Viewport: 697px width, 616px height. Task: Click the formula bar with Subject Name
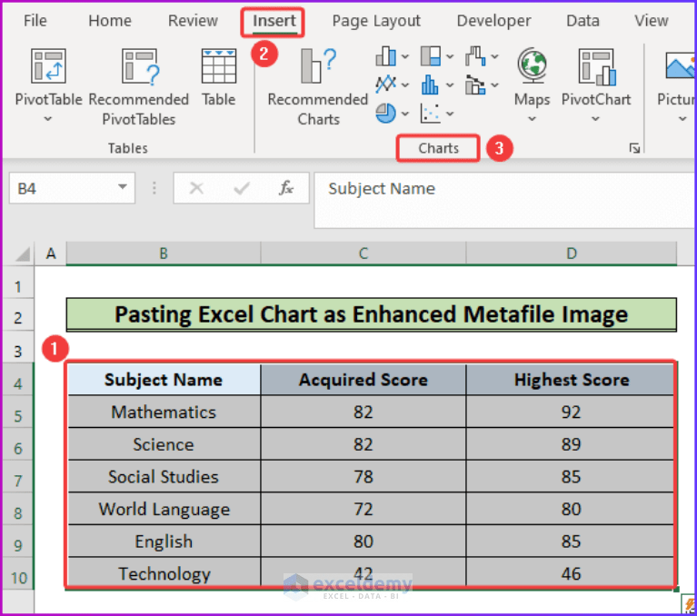[504, 200]
